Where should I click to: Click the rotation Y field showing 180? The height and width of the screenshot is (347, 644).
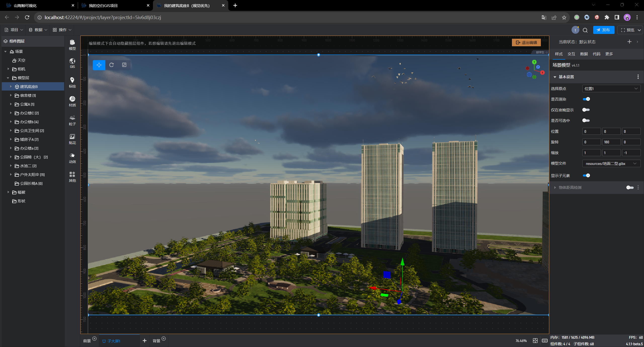611,142
